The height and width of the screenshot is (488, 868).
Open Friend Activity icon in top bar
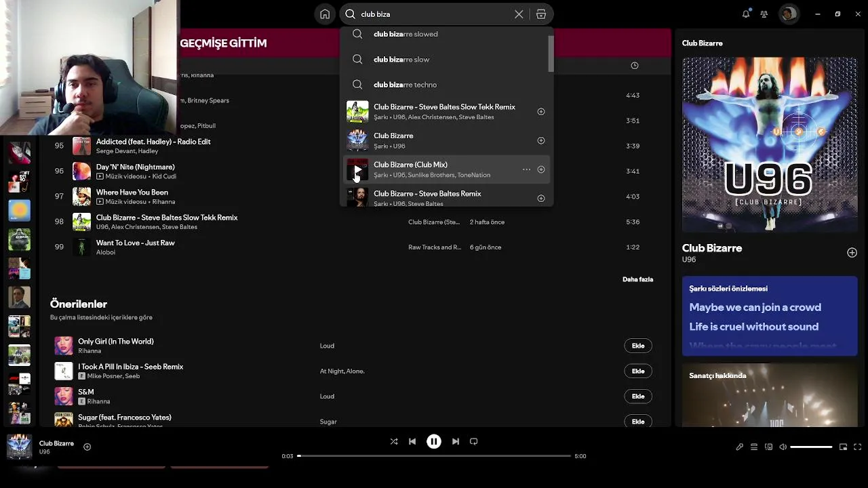point(764,14)
